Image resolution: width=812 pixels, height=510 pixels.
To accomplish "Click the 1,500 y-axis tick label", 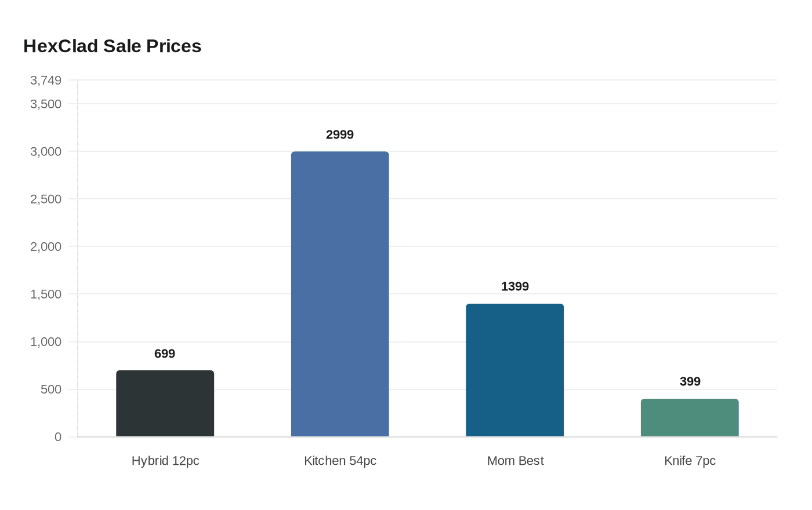I will pyautogui.click(x=46, y=294).
